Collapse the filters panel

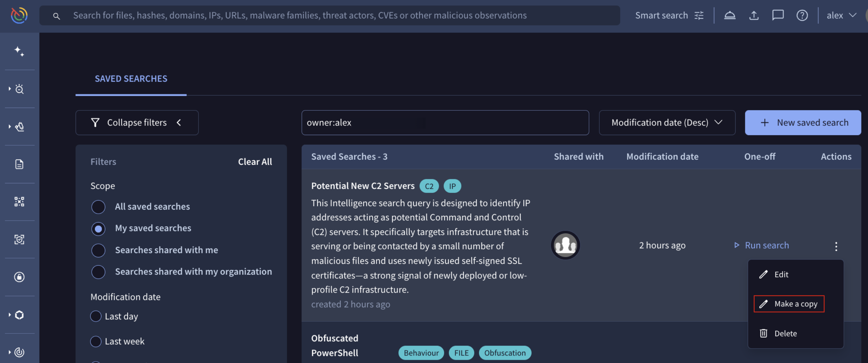pos(137,123)
